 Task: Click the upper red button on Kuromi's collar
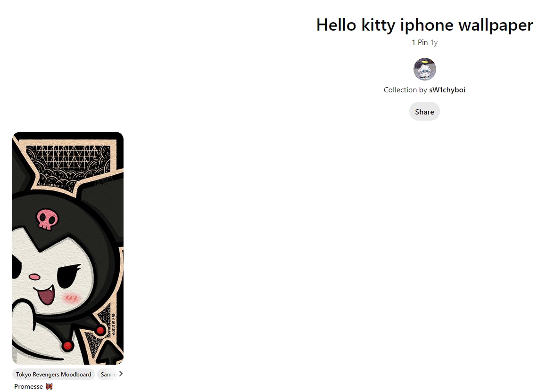pyautogui.click(x=100, y=330)
